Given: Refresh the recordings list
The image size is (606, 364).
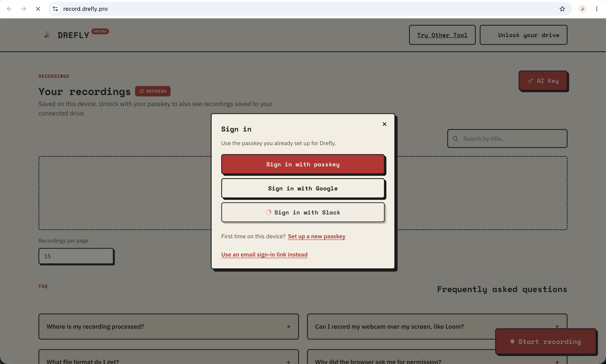Looking at the screenshot, I should click(153, 91).
